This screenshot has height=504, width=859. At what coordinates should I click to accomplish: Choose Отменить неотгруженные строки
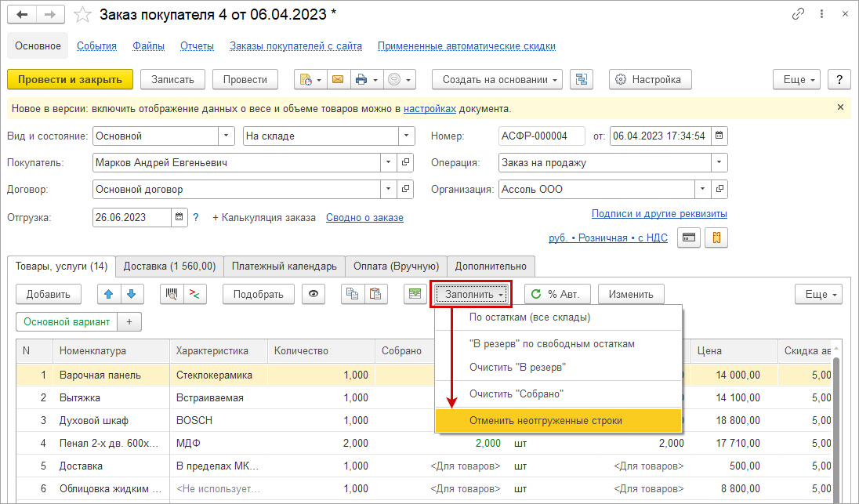(558, 421)
